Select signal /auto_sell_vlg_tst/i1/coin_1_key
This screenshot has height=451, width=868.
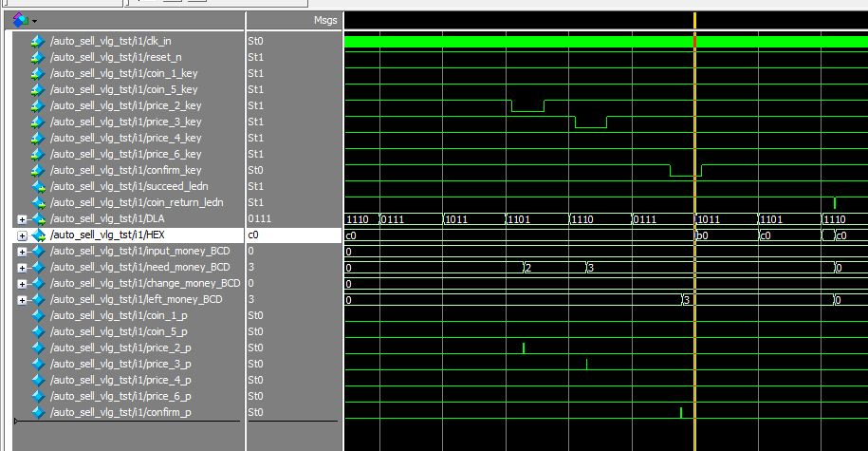123,73
